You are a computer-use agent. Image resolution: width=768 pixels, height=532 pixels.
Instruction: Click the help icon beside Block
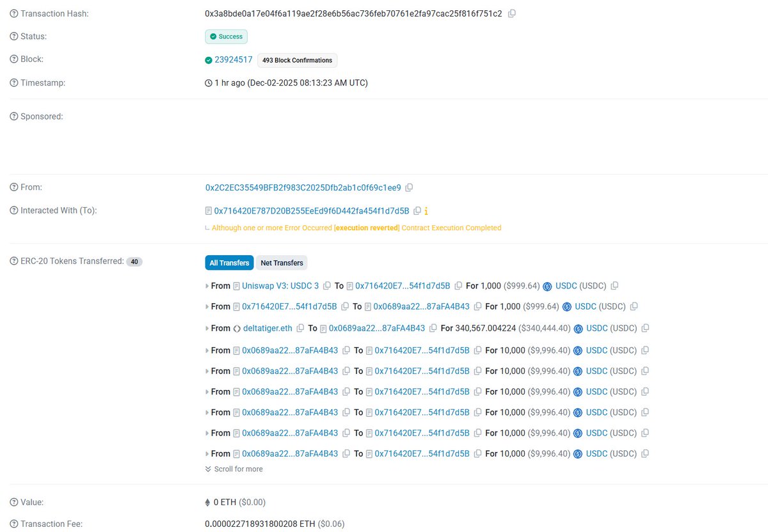click(x=14, y=59)
